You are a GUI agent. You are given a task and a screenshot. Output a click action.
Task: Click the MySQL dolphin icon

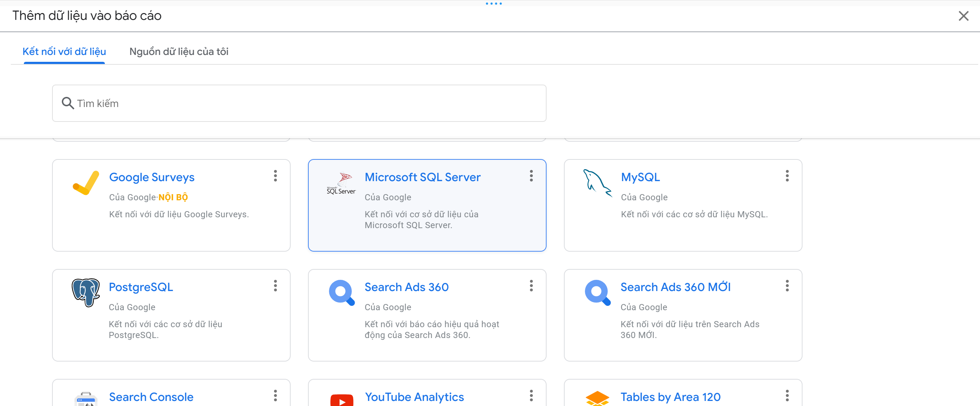click(x=597, y=183)
